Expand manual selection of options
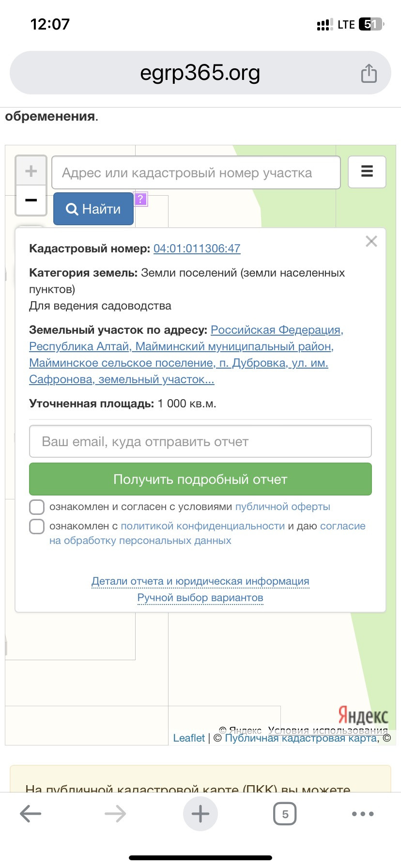401x868 pixels. [200, 598]
